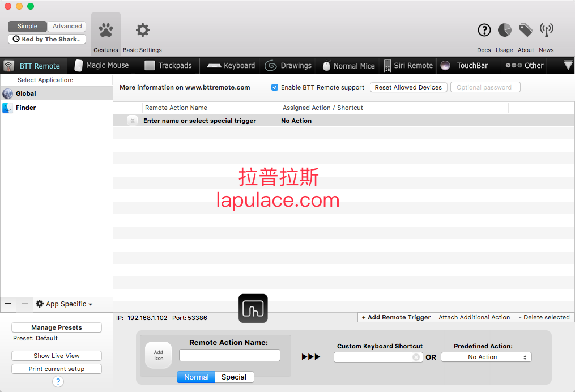Click the Normal Mice mouse icon
The width and height of the screenshot is (575, 392).
326,66
